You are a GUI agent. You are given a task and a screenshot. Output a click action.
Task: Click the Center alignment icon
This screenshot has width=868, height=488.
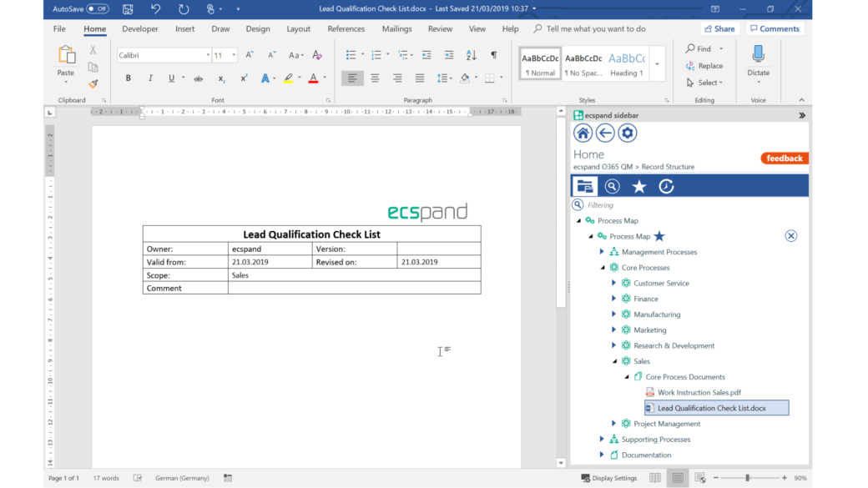click(376, 78)
